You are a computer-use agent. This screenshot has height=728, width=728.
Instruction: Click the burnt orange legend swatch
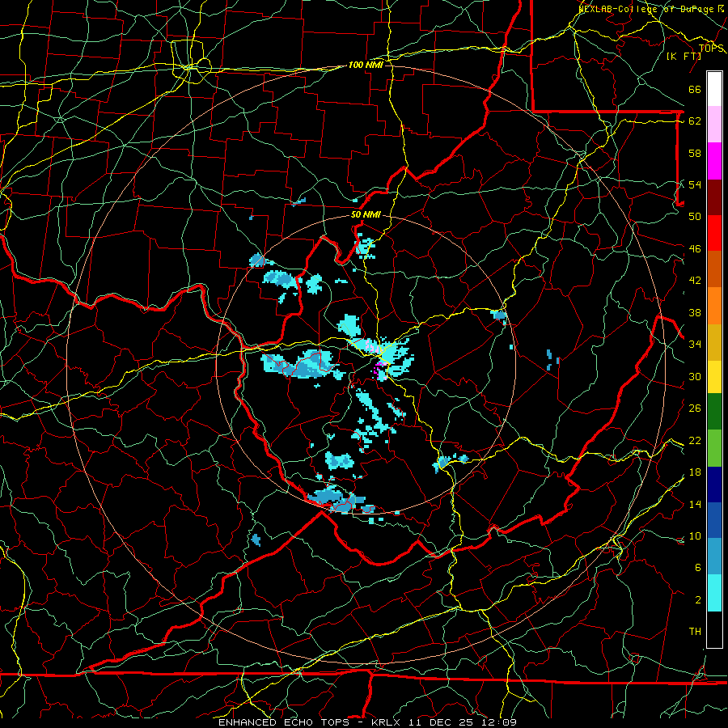(x=714, y=269)
